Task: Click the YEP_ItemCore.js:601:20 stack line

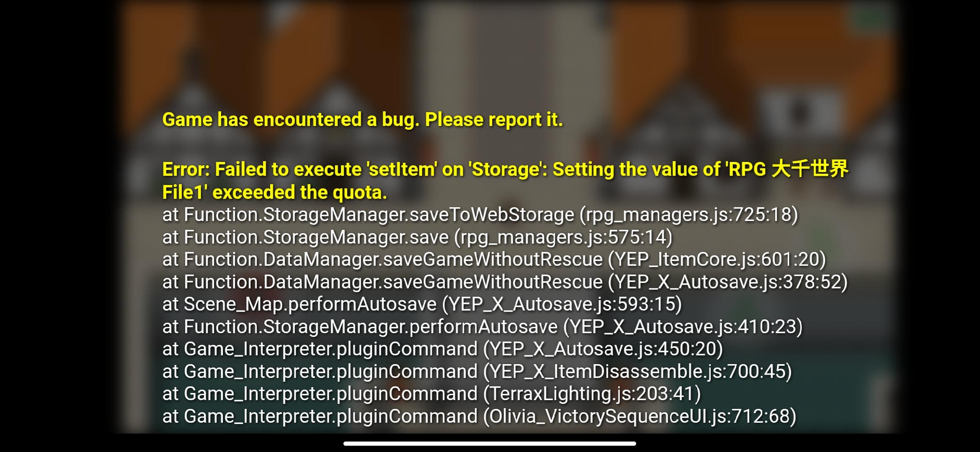Action: tap(494, 259)
